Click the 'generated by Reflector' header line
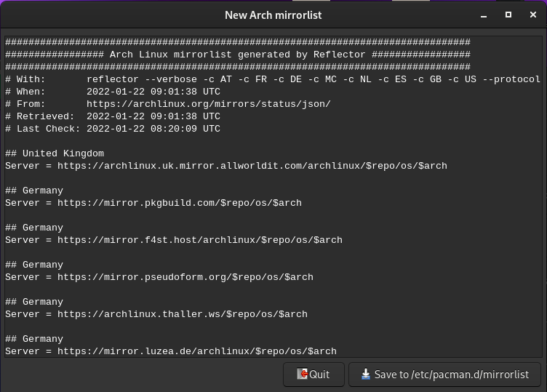The height and width of the screenshot is (392, 547). (x=237, y=55)
